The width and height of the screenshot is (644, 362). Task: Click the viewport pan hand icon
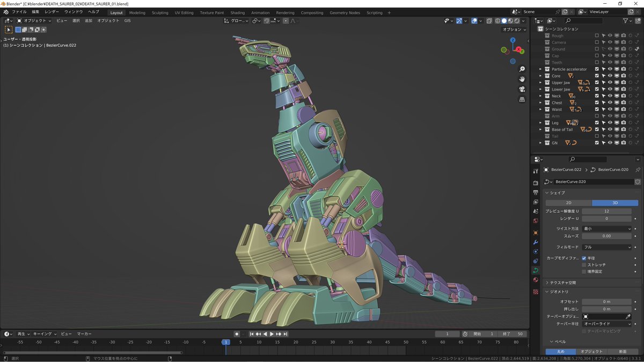[522, 79]
